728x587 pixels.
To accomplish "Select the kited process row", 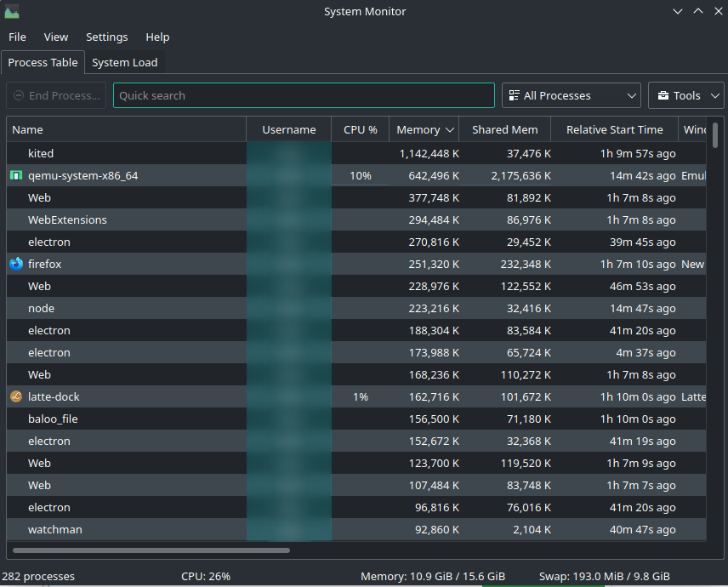I will (356, 153).
